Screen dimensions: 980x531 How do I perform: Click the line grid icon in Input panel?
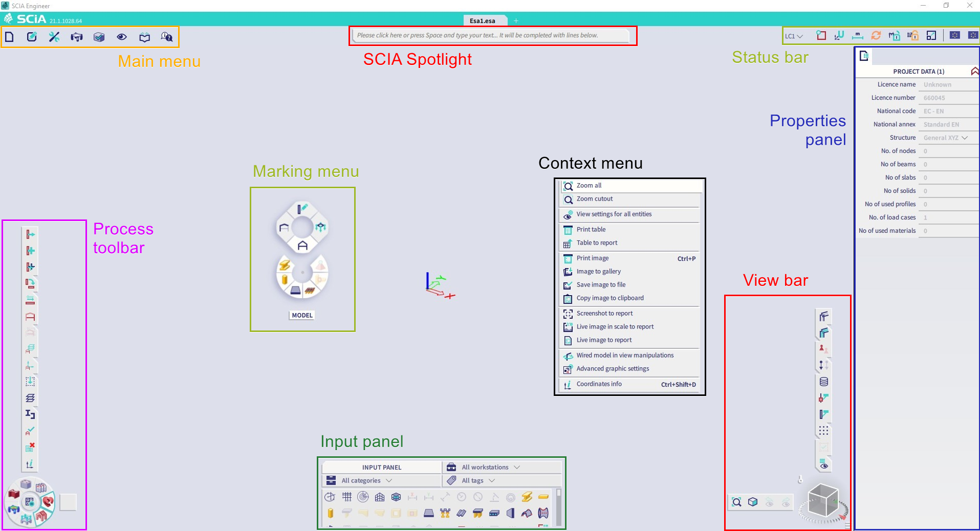tap(347, 497)
